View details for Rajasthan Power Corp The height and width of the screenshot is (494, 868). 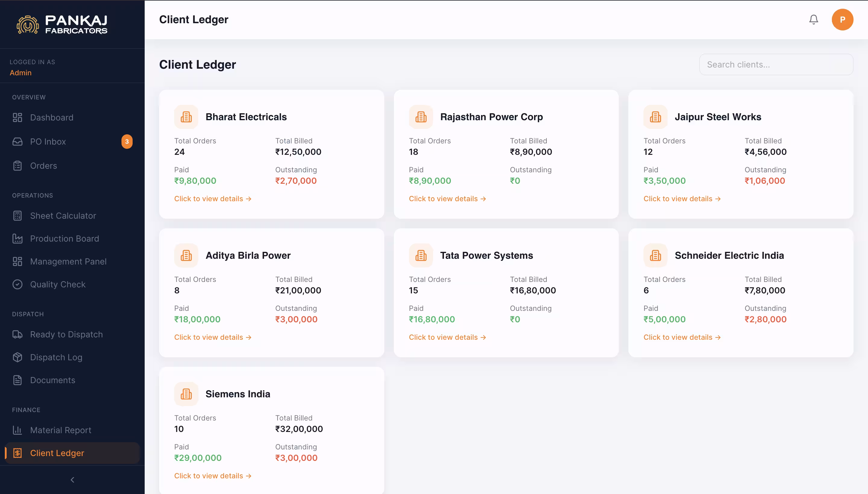447,199
